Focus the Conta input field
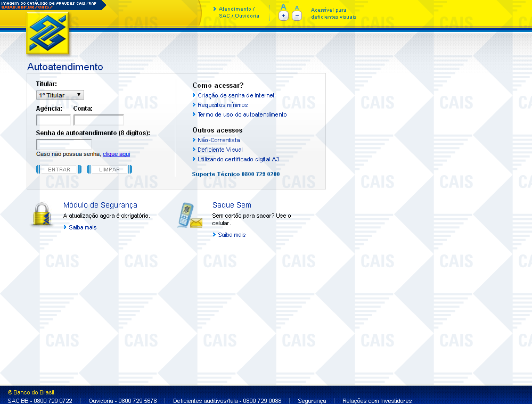The width and height of the screenshot is (532, 404). (x=99, y=120)
